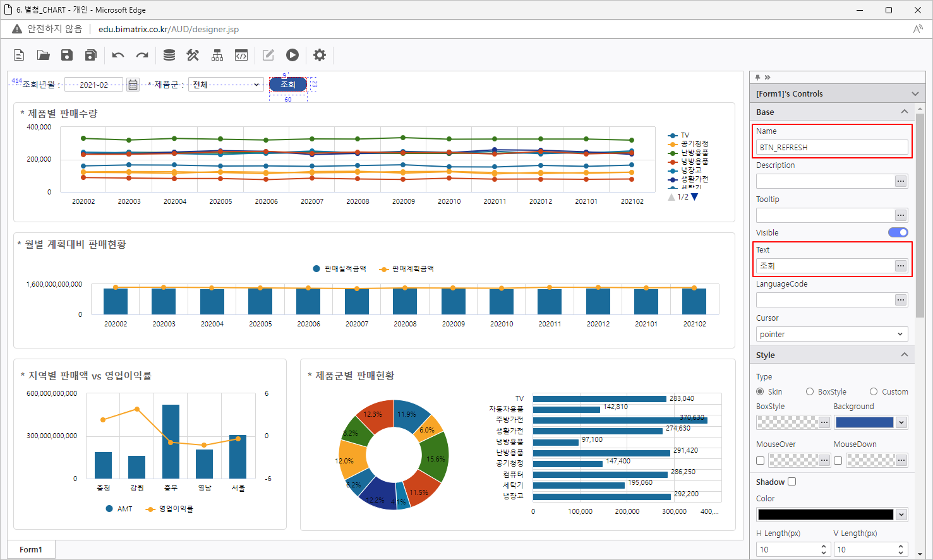Click the undo arrow icon
933x560 pixels.
(x=118, y=56)
